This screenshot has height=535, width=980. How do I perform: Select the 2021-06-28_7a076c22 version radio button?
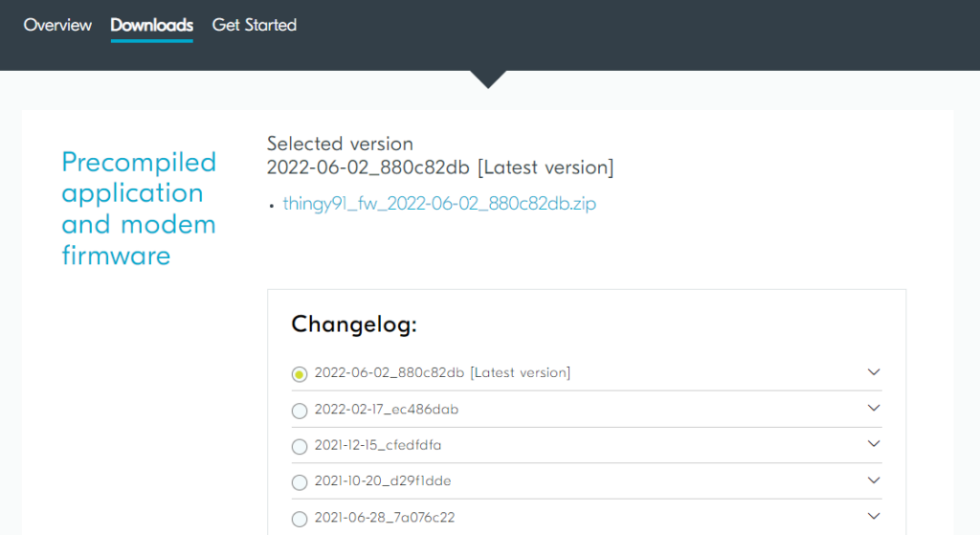click(300, 519)
